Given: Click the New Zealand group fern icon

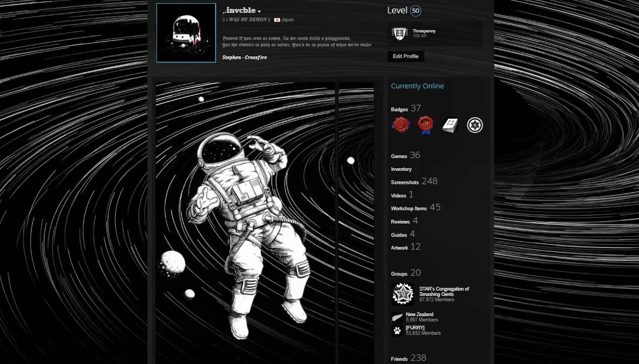Looking at the screenshot, I should (397, 317).
